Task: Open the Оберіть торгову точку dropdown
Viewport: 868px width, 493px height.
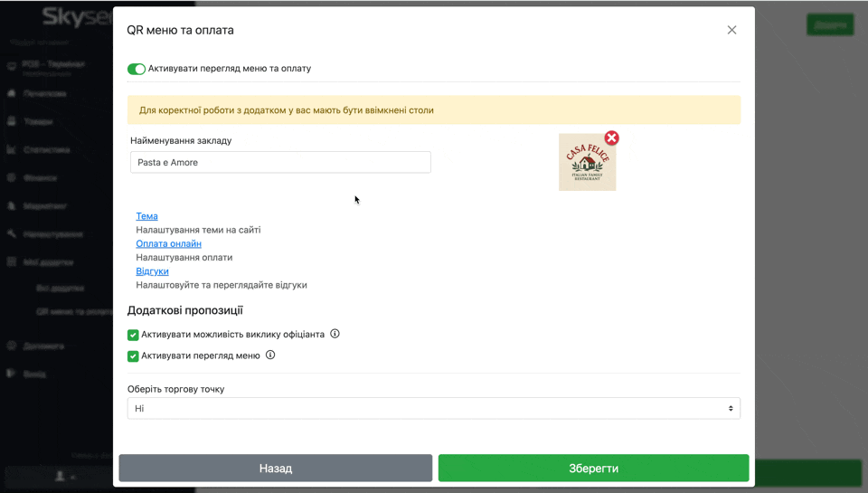Action: click(434, 409)
